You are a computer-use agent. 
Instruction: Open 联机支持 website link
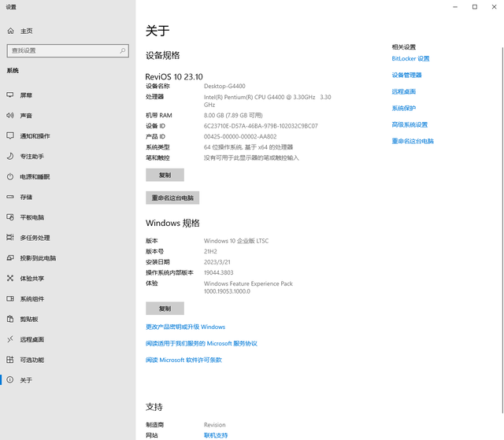(x=215, y=435)
